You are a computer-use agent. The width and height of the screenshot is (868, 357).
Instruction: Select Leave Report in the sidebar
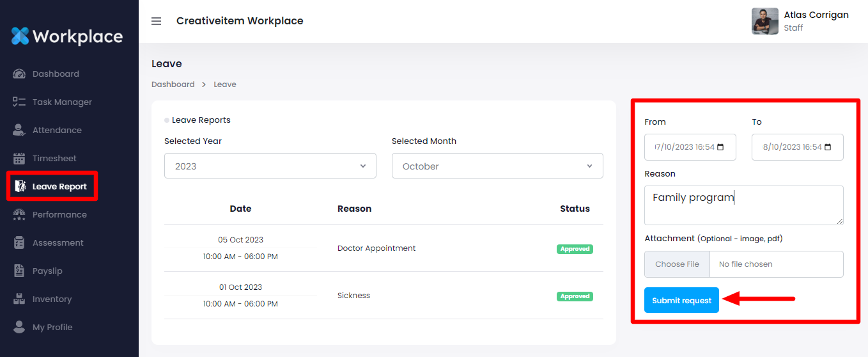point(59,187)
